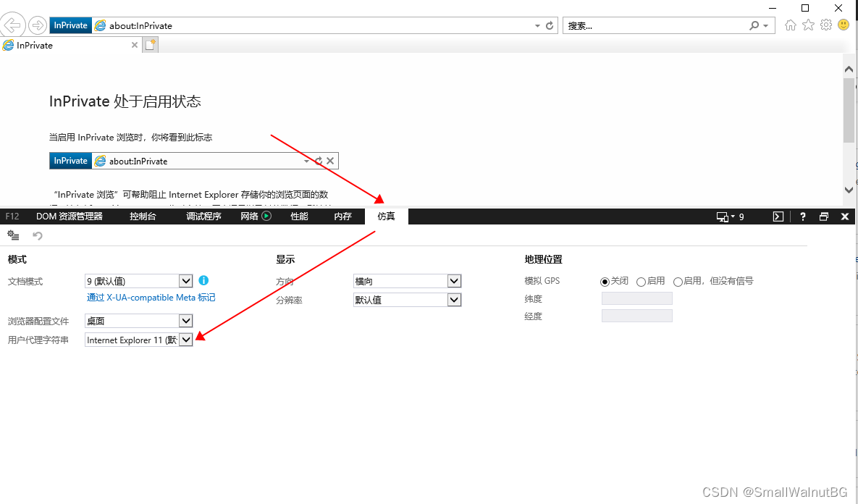Open the console toggle icon in F12 bar

pos(778,217)
